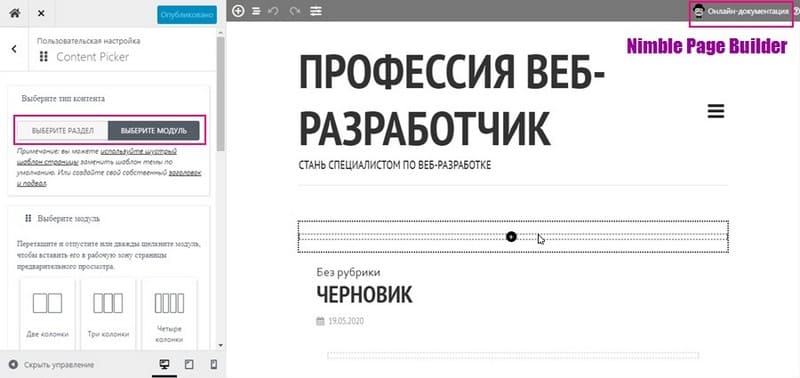
Task: Switch to Выберите модуль tab
Action: coord(154,131)
